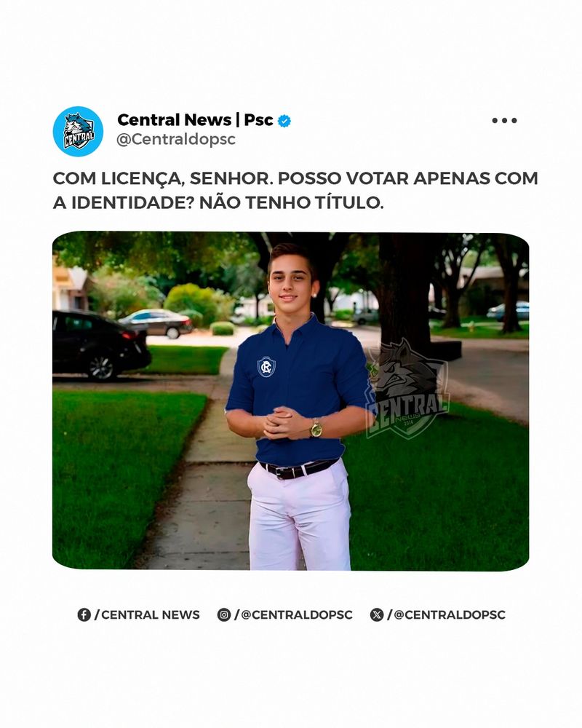This screenshot has width=582, height=728.
Task: Open the @Centraldopsc handle under account name
Action: pyautogui.click(x=176, y=139)
